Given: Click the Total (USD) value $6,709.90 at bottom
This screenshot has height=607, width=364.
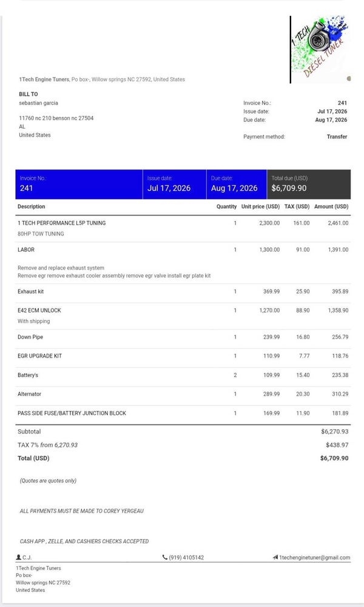Looking at the screenshot, I should pos(334,458).
